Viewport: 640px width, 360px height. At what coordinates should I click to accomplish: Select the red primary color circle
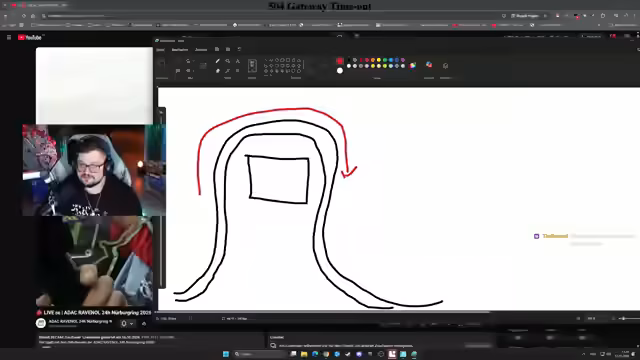[340, 61]
